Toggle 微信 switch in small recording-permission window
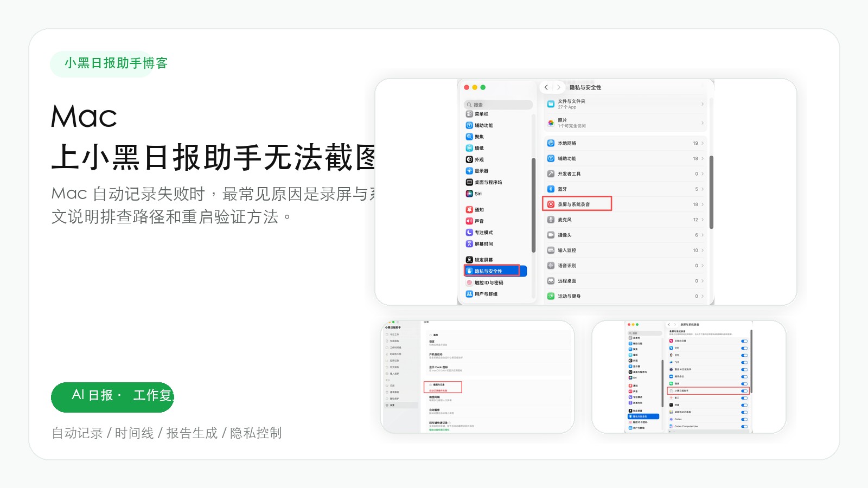 (x=744, y=384)
